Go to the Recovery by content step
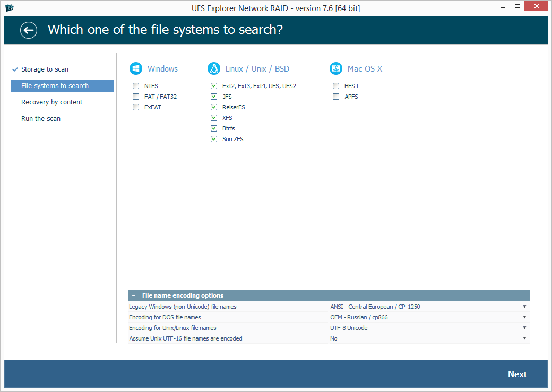 coord(52,102)
